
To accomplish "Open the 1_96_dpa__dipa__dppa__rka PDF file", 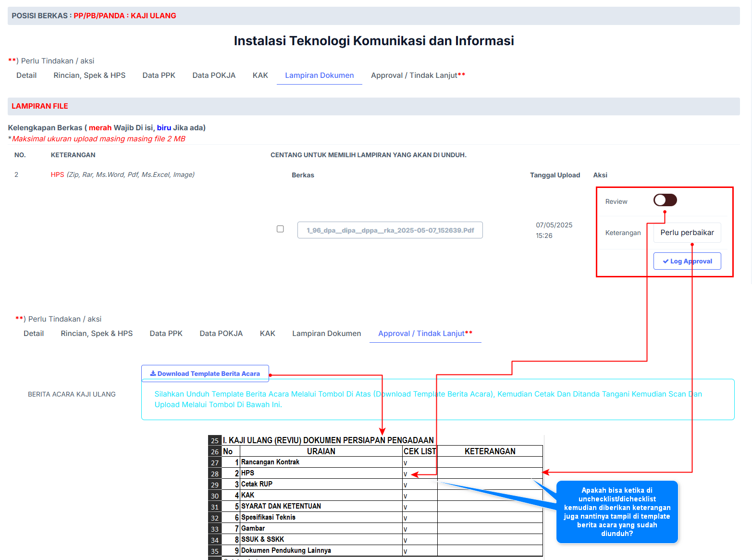I will (x=390, y=230).
